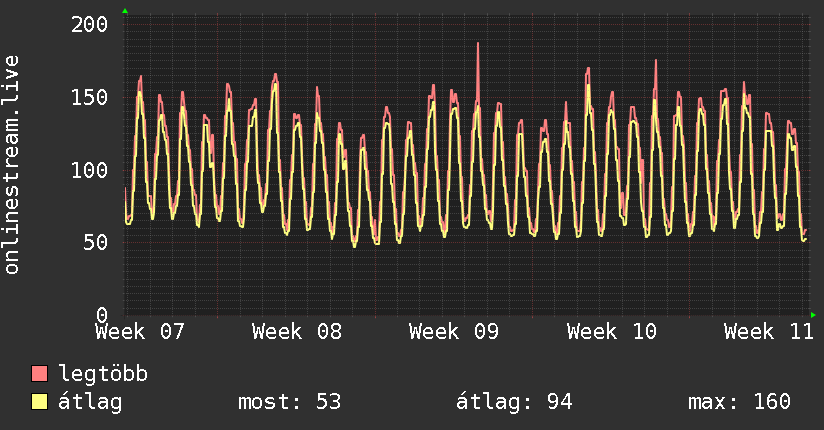Click the 'most: 53' current value

290,402
